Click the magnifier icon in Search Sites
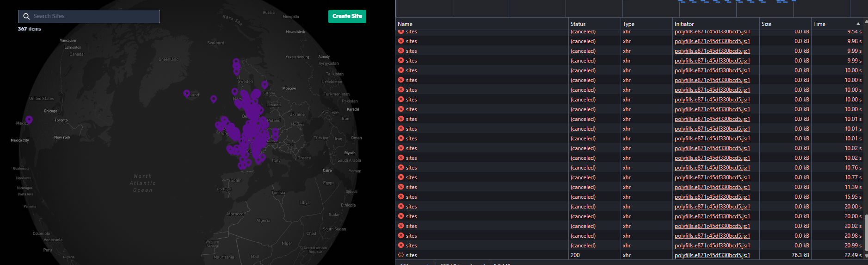The height and width of the screenshot is (265, 868). coord(26,16)
